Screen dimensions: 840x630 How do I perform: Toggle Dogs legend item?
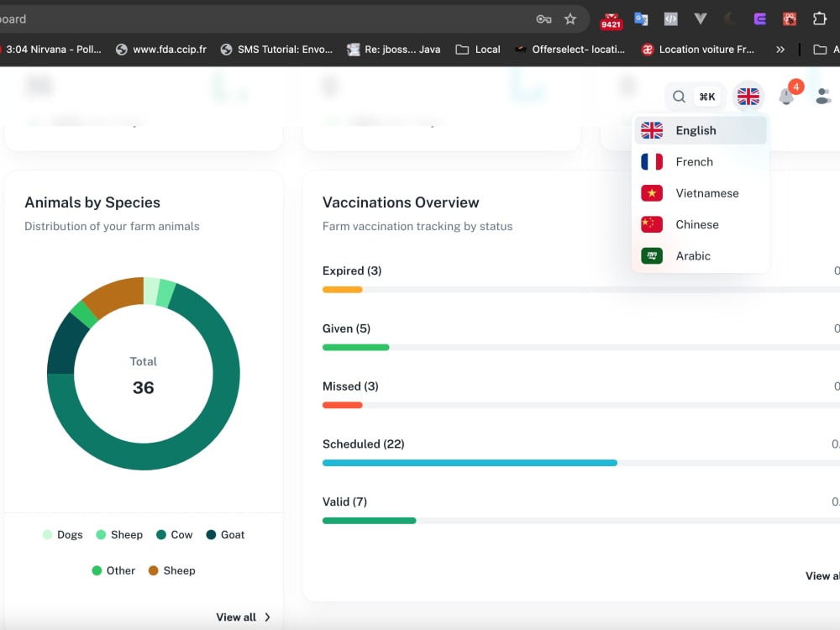pos(63,534)
